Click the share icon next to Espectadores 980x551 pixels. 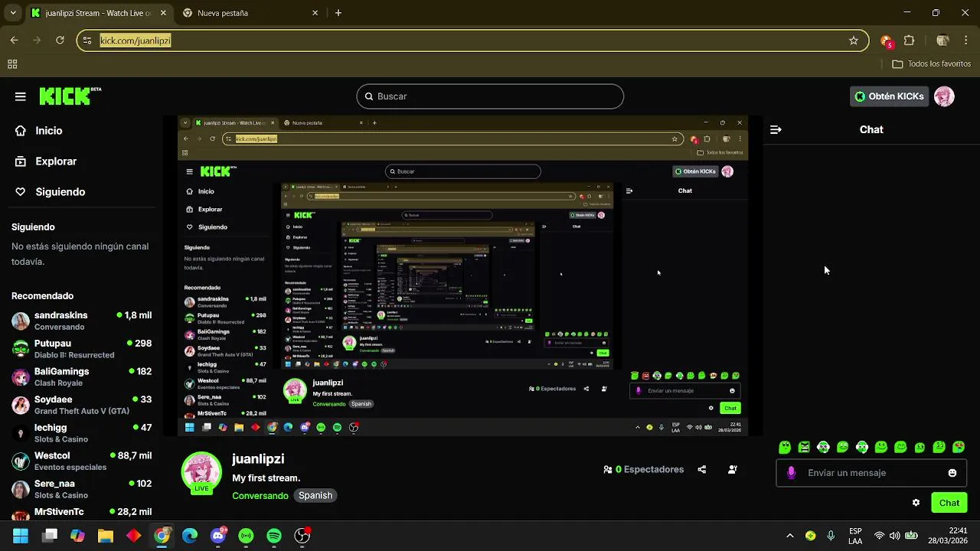pyautogui.click(x=702, y=469)
